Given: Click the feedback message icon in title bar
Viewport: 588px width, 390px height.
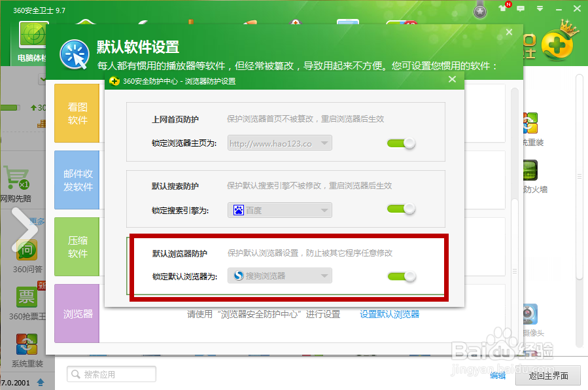Looking at the screenshot, I should click(521, 9).
